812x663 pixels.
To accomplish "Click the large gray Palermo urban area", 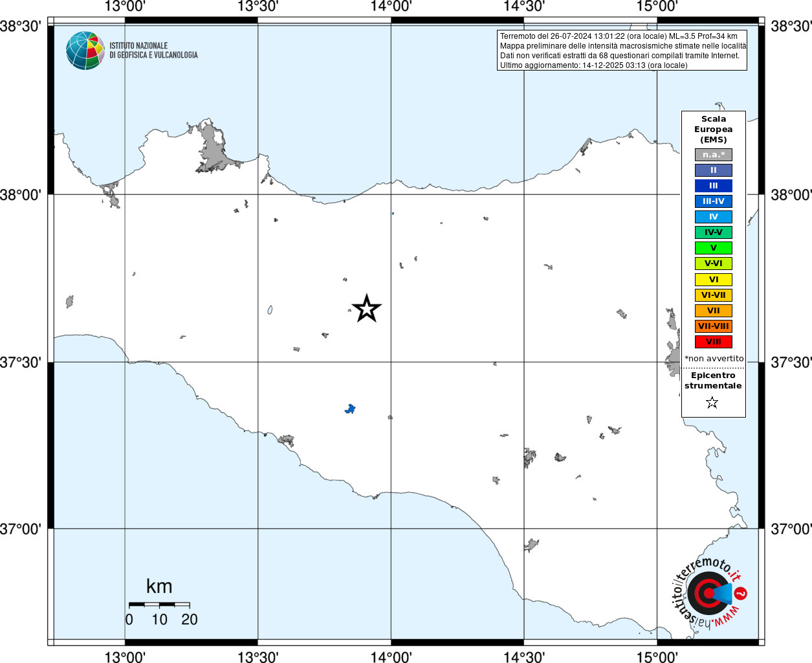I will point(212,148).
